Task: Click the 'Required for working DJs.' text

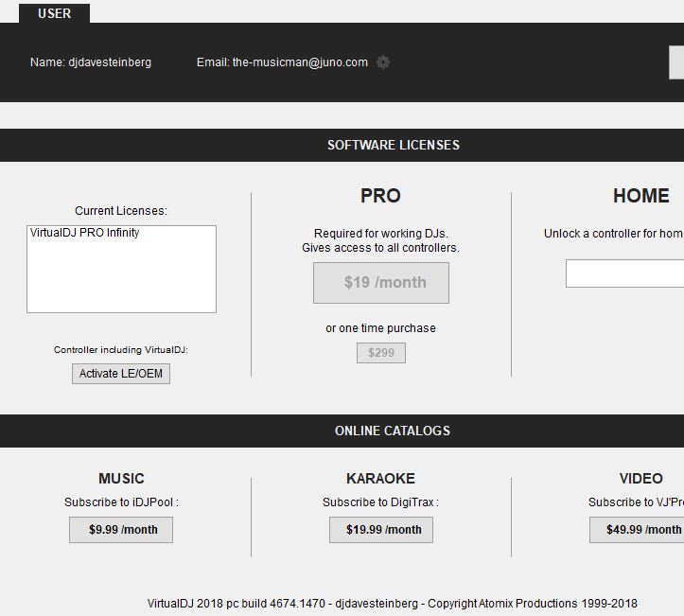Action: [381, 234]
